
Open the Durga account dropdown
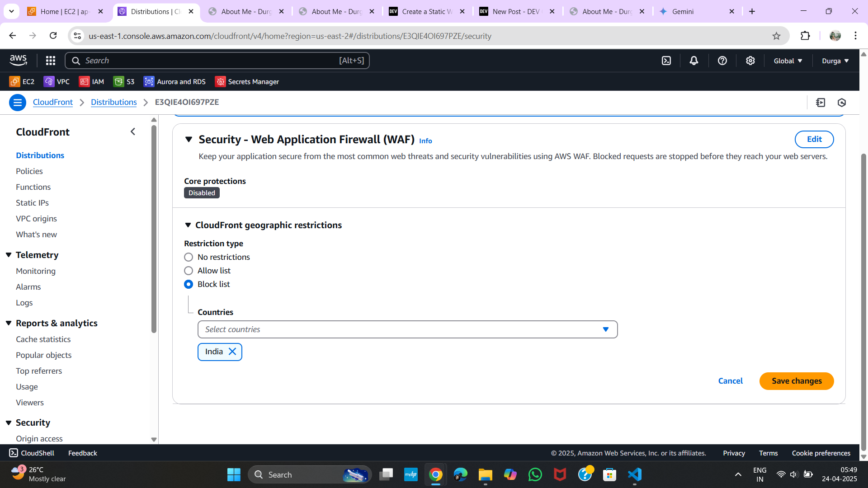(835, 61)
